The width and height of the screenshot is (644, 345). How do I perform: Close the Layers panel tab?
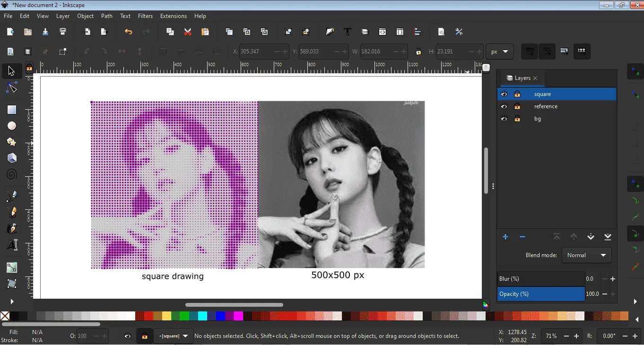click(x=535, y=78)
